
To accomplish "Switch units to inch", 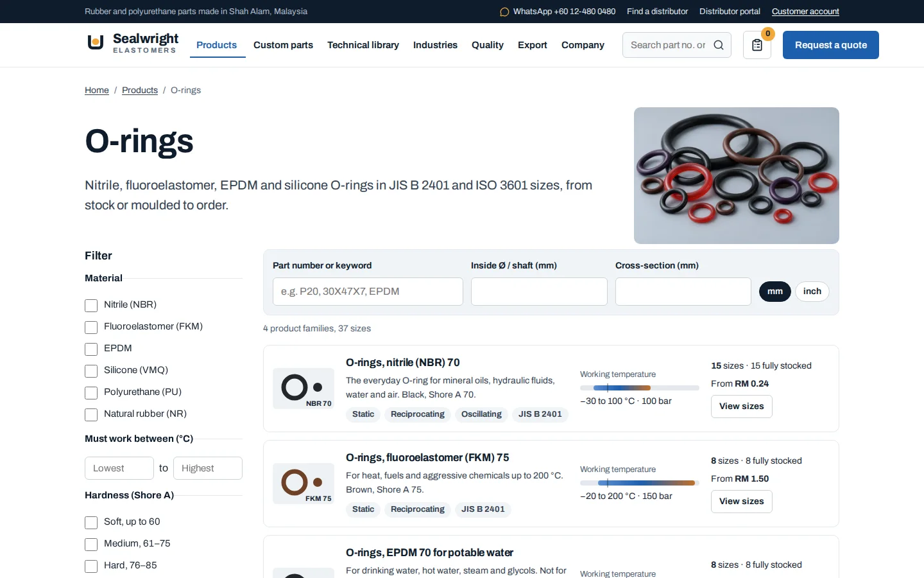I will coord(812,292).
